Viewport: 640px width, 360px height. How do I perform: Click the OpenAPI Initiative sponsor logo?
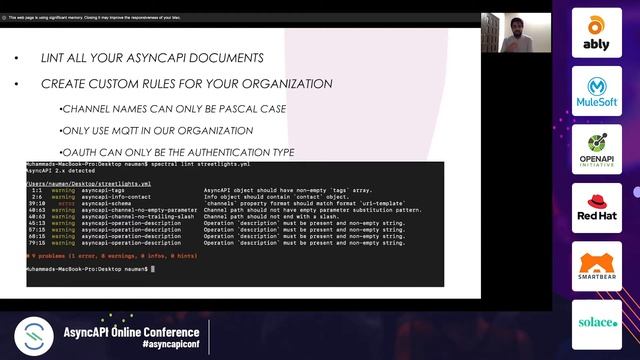597,149
